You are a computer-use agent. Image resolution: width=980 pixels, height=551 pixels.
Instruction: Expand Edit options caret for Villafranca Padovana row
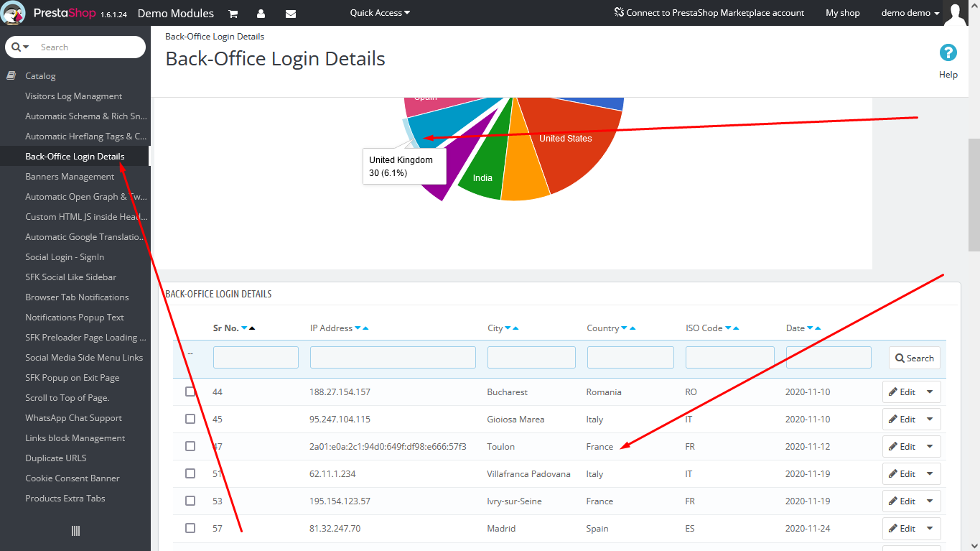930,474
